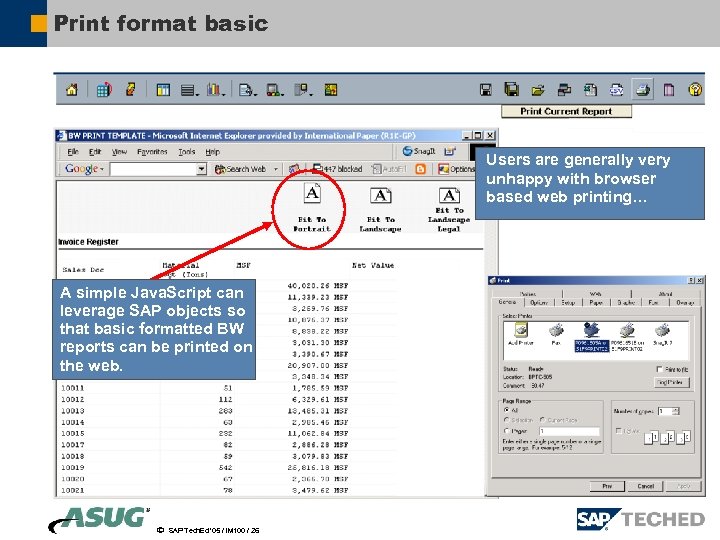Open the gray flag icon menu

pos(303,90)
